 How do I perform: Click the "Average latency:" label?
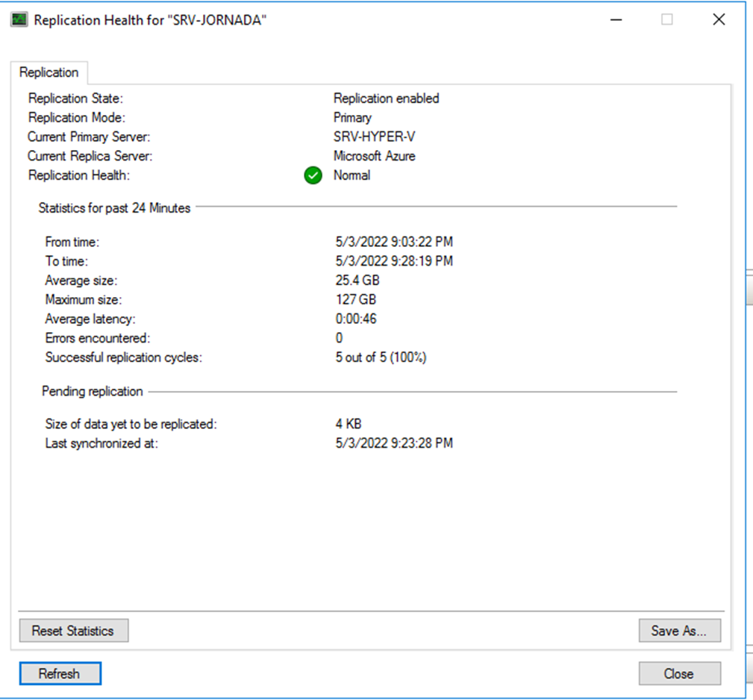tap(90, 319)
